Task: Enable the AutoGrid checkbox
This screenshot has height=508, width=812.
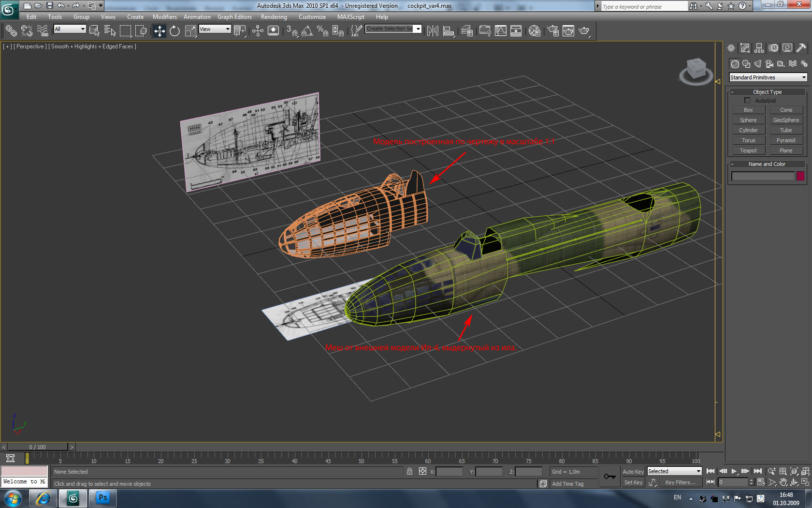Action: (x=747, y=101)
